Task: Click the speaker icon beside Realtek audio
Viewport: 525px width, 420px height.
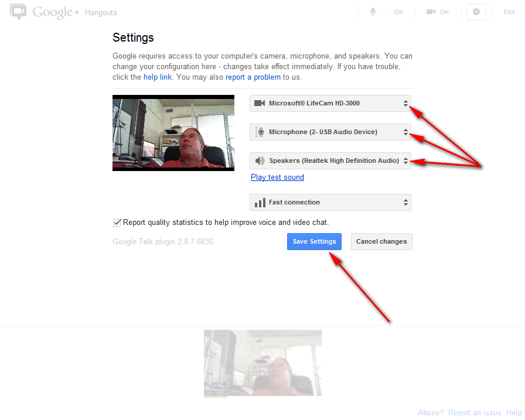Action: (260, 161)
